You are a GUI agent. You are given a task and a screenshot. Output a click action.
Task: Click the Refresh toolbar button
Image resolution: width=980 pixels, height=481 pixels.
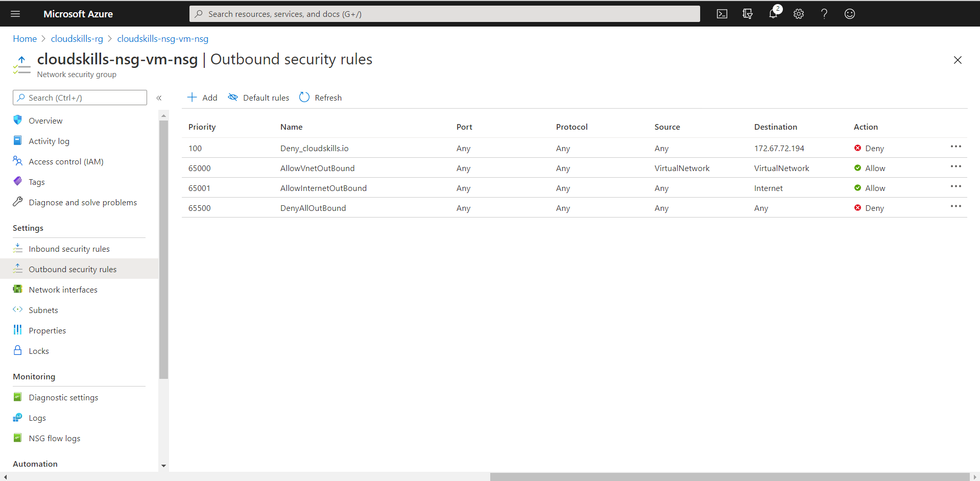click(320, 98)
